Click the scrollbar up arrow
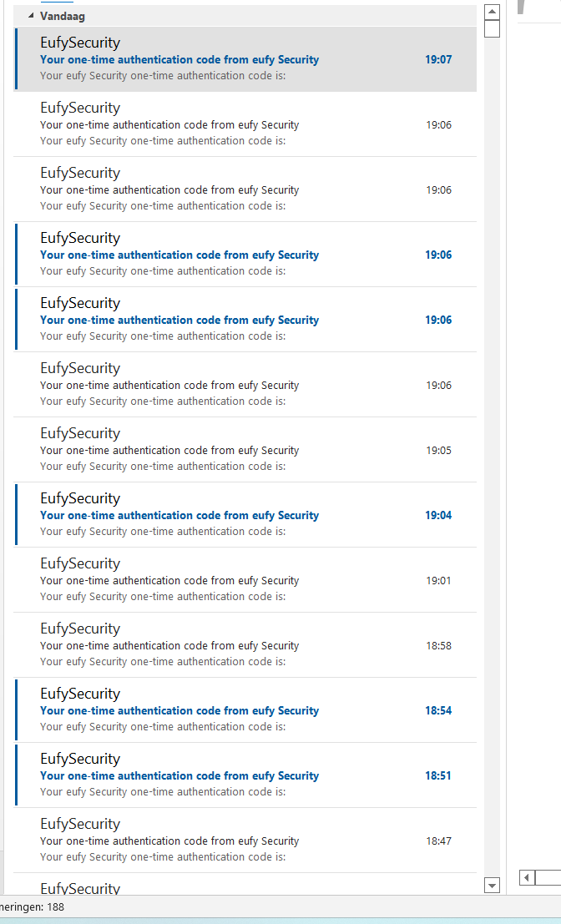Image resolution: width=561 pixels, height=924 pixels. point(492,11)
